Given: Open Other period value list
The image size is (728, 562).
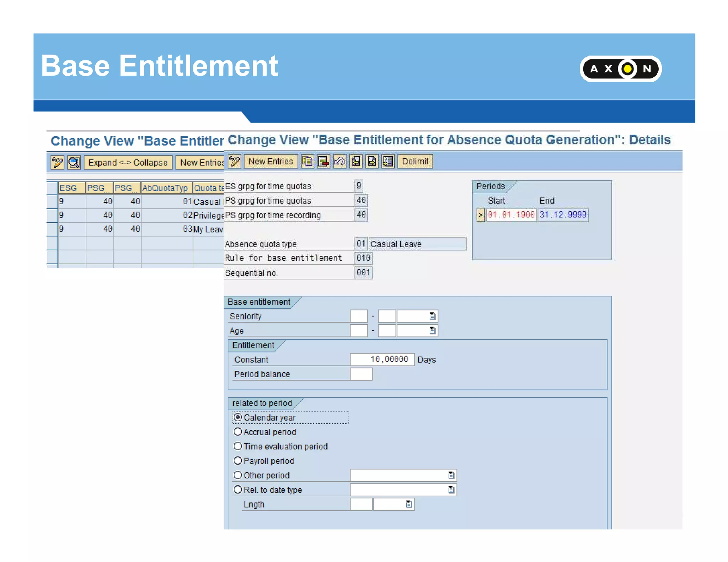Looking at the screenshot, I should pos(451,475).
